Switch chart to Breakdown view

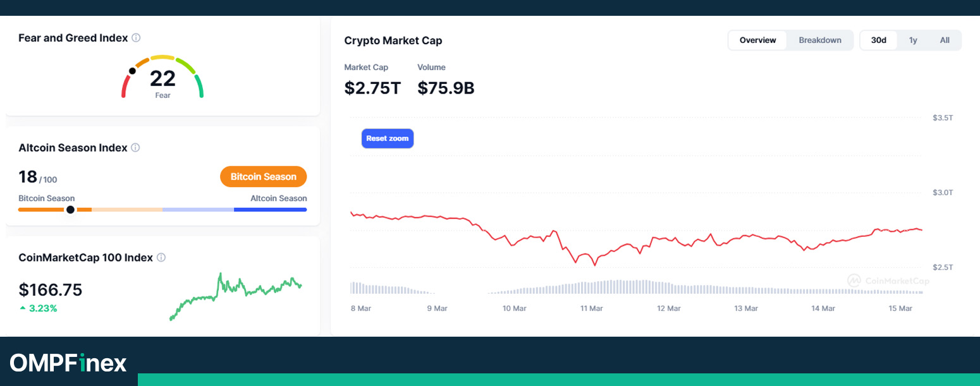point(820,40)
